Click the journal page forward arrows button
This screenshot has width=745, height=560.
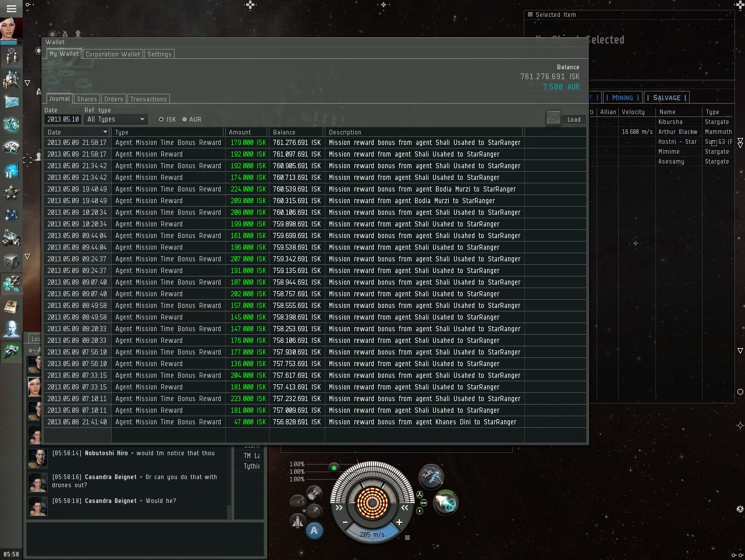coord(553,118)
